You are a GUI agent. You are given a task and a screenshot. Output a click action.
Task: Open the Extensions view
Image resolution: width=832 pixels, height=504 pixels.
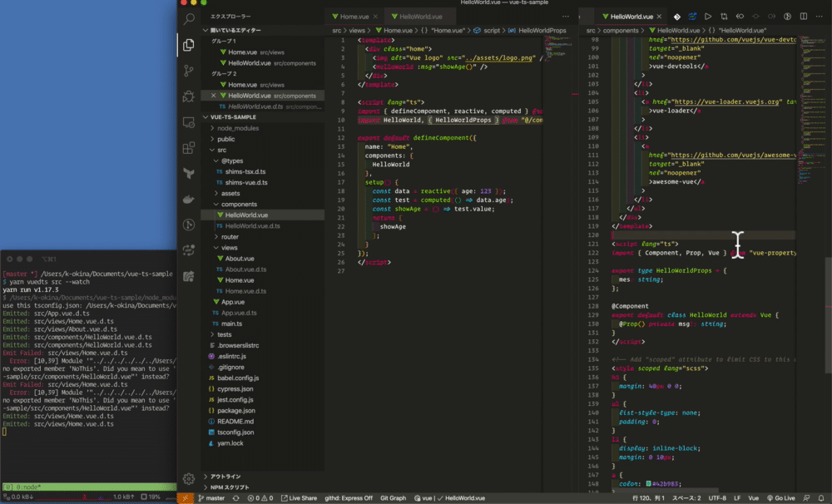[x=189, y=149]
